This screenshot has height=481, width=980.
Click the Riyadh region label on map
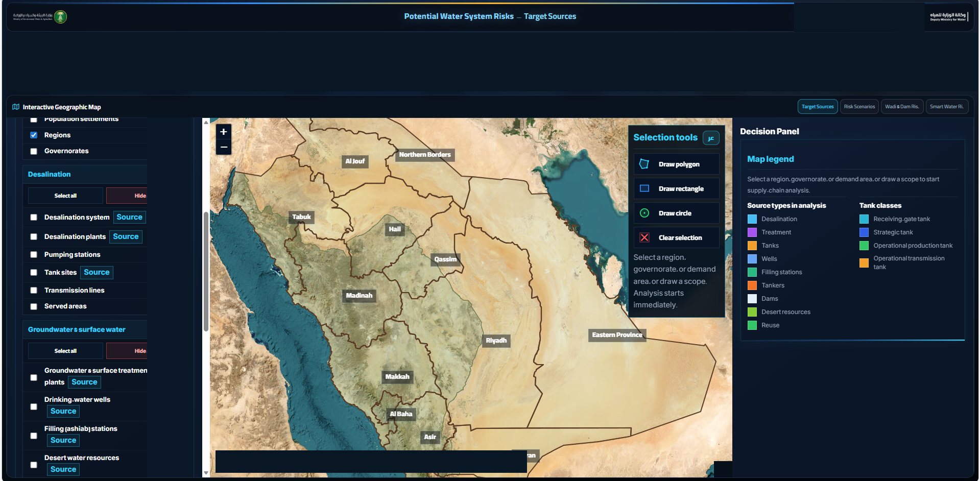click(x=496, y=341)
